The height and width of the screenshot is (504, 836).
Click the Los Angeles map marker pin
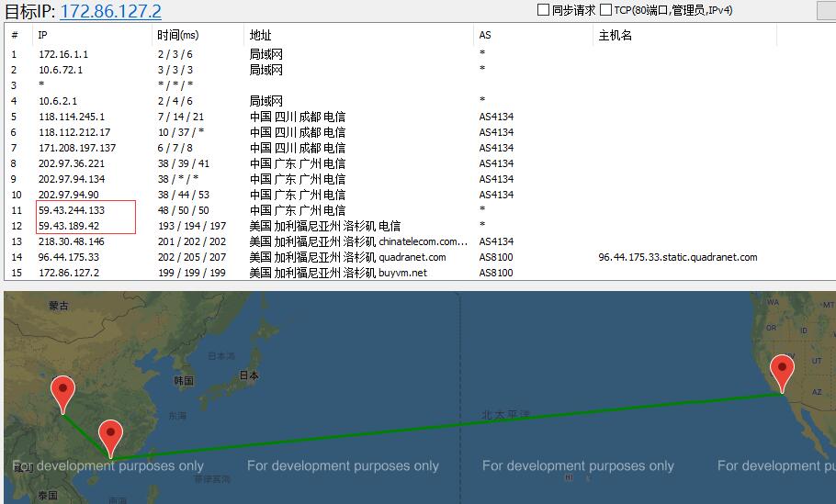782,374
